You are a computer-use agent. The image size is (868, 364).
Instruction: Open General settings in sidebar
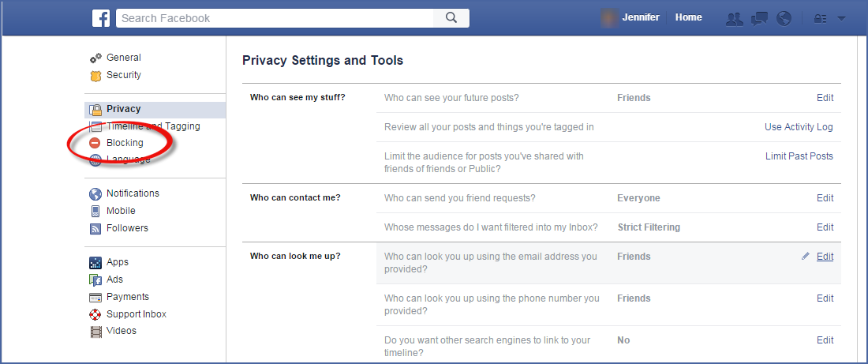pyautogui.click(x=123, y=58)
